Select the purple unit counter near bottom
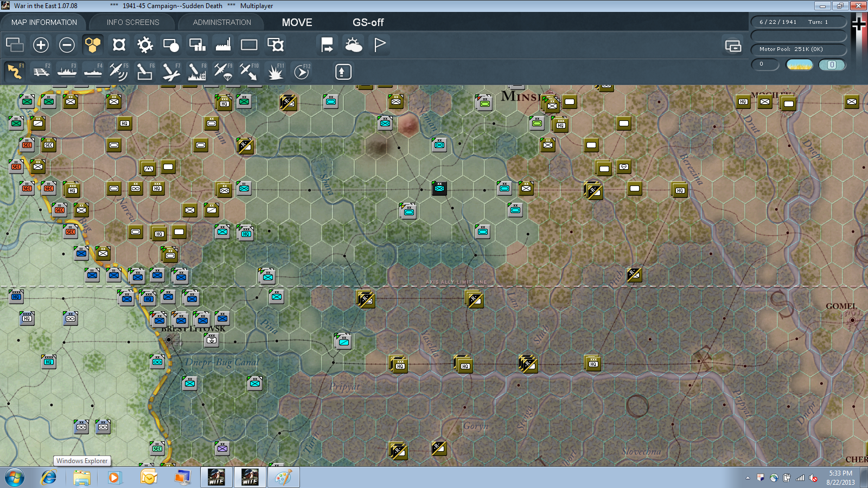Viewport: 868px width, 488px height. 222,448
